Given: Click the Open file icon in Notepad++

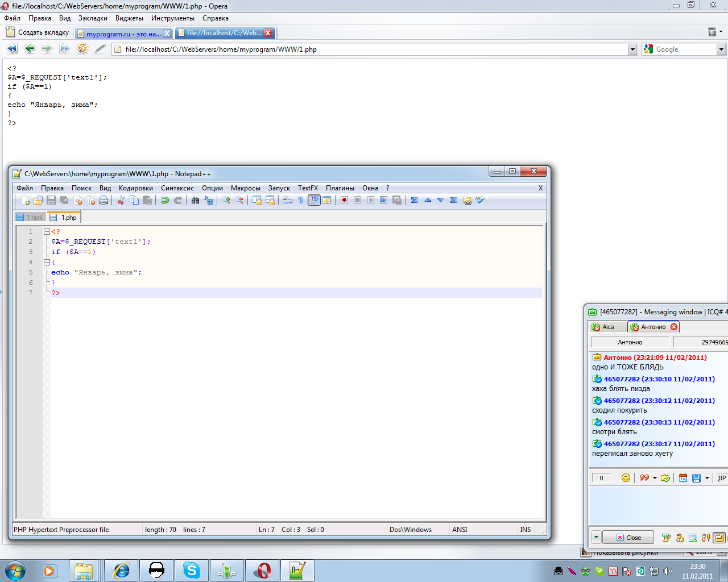Looking at the screenshot, I should (x=38, y=200).
